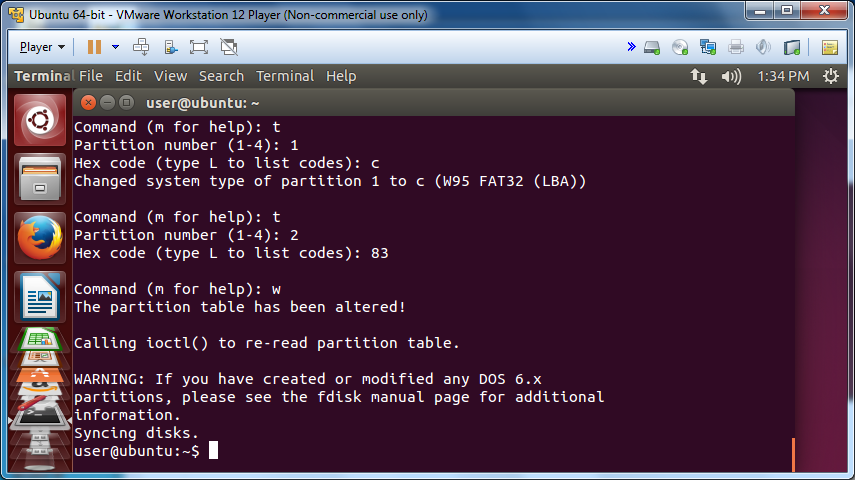
Task: Click the sound card device icon
Action: (763, 47)
